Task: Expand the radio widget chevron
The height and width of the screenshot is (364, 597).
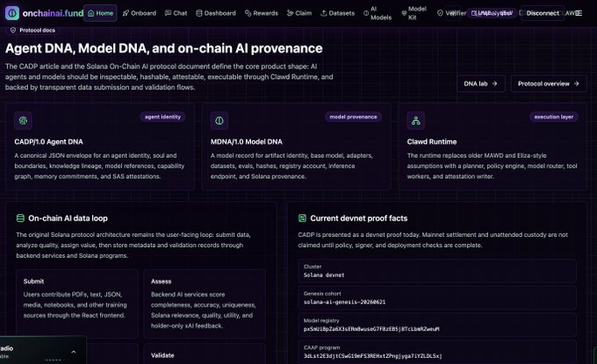Action: 74,353
